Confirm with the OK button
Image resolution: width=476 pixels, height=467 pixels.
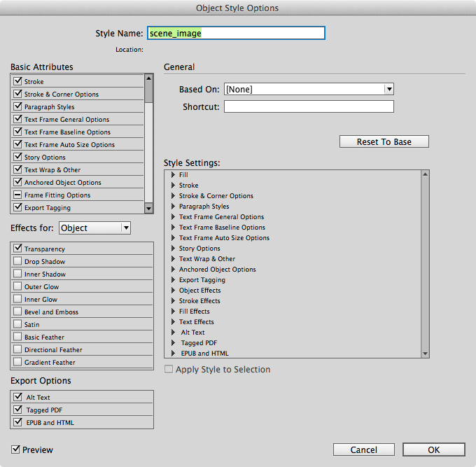tap(434, 449)
